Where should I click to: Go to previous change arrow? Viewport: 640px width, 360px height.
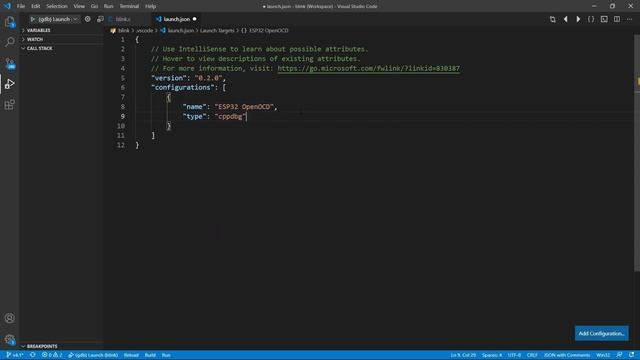click(565, 19)
